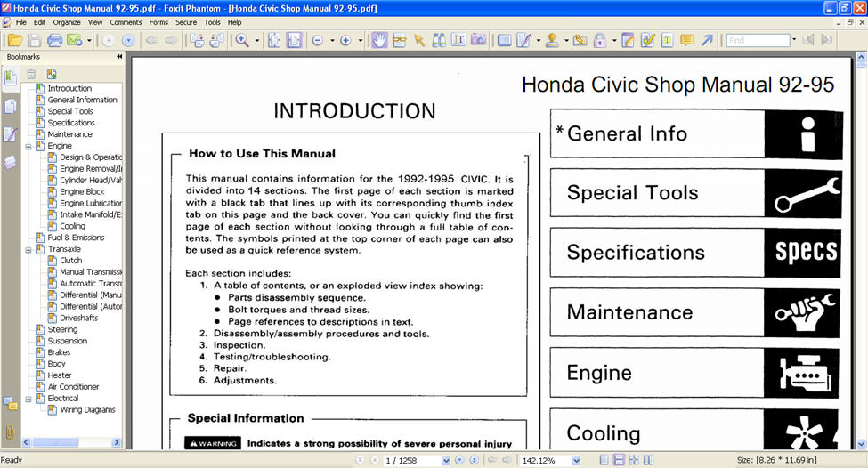The height and width of the screenshot is (468, 868).
Task: Open the Wiring Diagrams bookmark
Action: coord(87,410)
